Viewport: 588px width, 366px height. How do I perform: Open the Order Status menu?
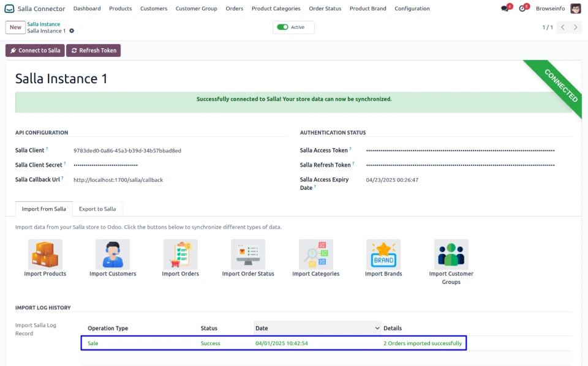[x=325, y=9]
